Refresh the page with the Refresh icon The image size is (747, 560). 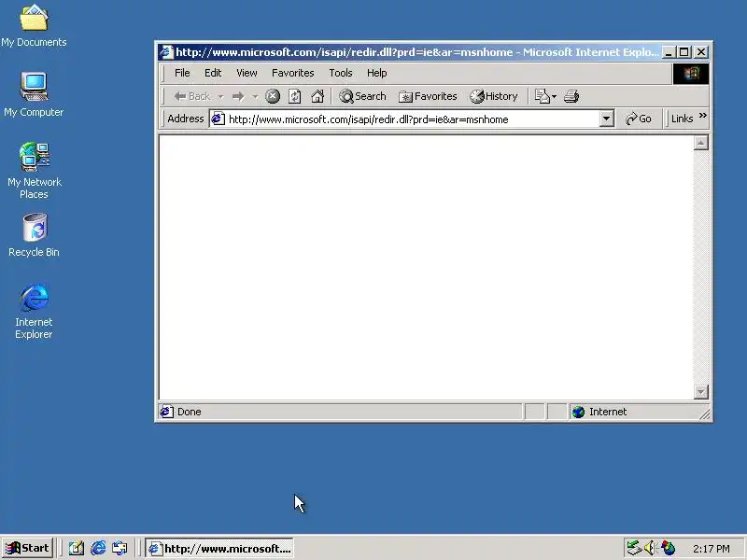[x=295, y=97]
